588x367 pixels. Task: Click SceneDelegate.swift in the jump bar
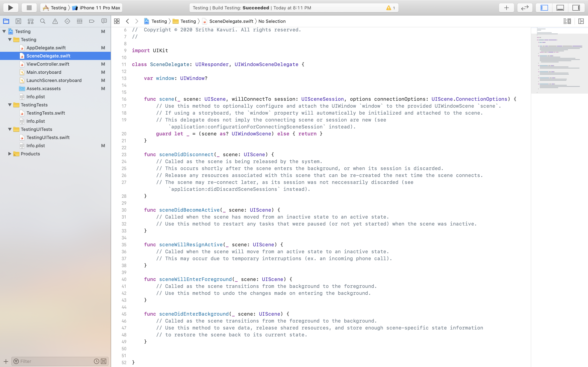coord(231,21)
